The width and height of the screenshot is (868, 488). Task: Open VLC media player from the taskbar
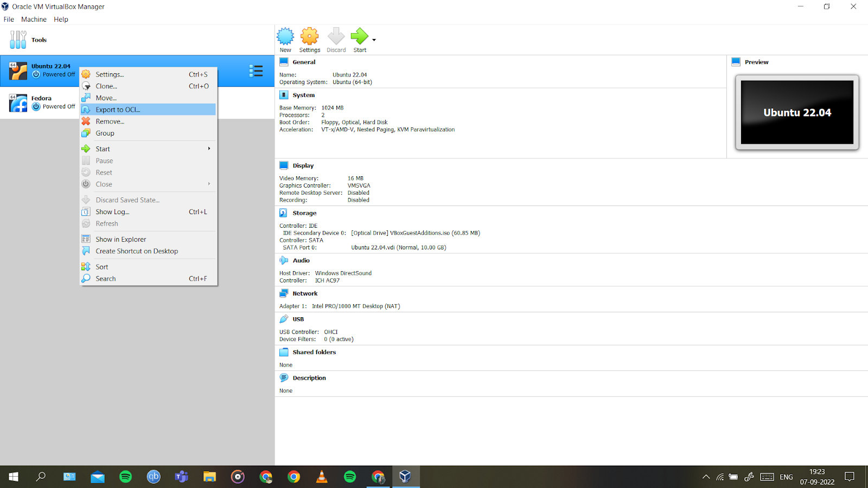point(322,477)
